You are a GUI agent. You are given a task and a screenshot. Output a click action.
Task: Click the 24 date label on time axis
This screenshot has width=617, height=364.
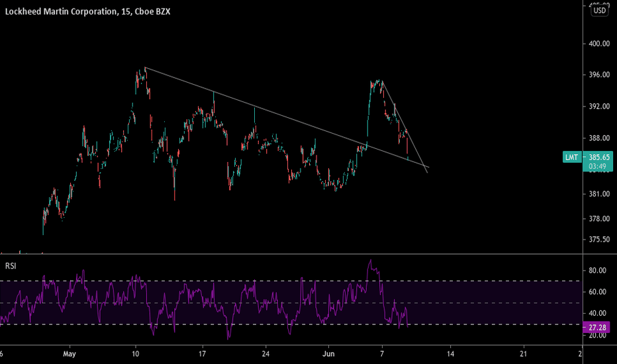tap(265, 354)
